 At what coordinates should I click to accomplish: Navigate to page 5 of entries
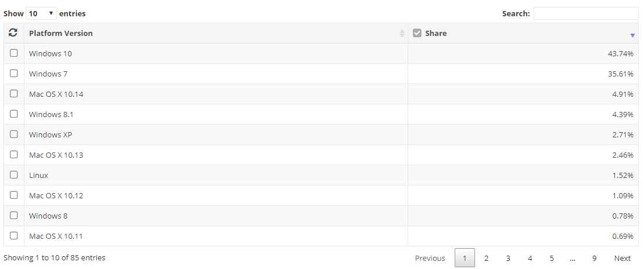[x=552, y=258]
